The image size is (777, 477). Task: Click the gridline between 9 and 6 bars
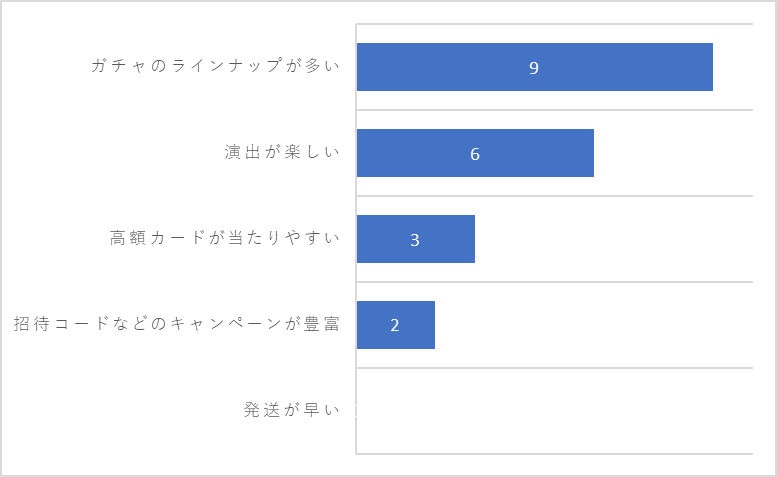[555, 109]
